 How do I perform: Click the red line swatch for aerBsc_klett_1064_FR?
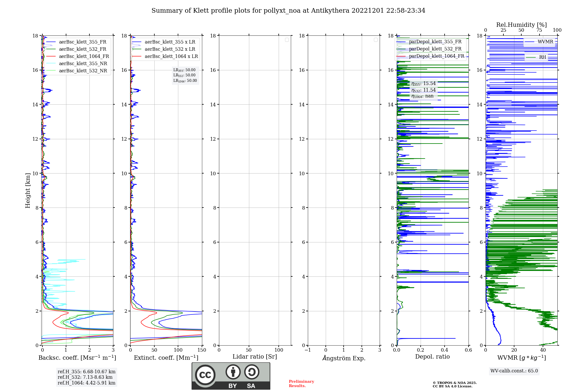tap(51, 56)
